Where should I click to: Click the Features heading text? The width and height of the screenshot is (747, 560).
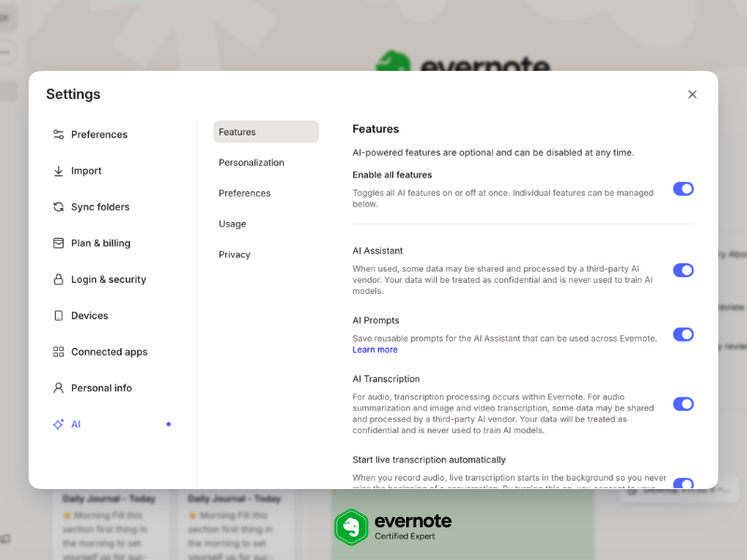376,129
